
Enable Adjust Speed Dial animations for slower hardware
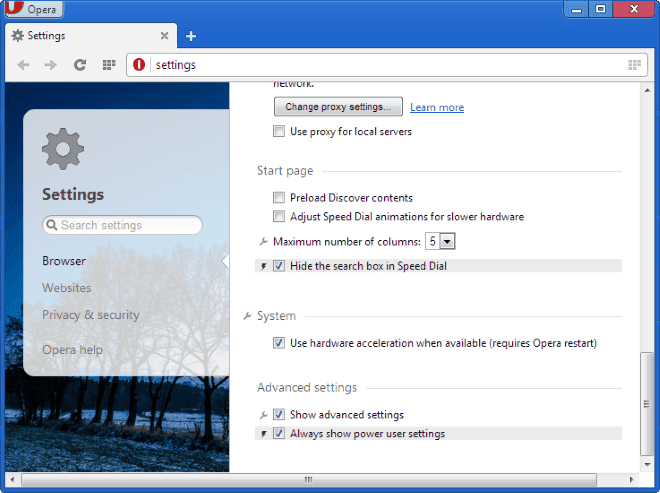279,216
